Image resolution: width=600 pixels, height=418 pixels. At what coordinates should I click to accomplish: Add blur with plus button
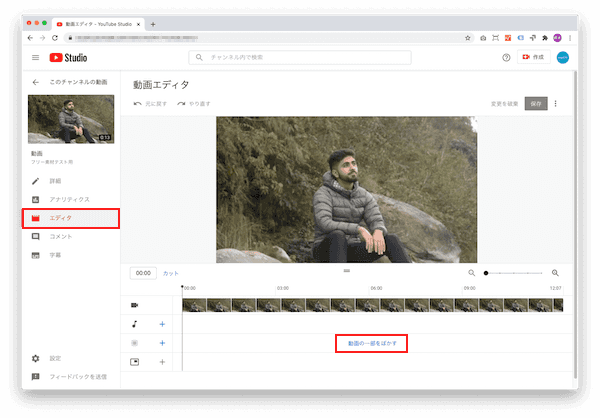162,343
